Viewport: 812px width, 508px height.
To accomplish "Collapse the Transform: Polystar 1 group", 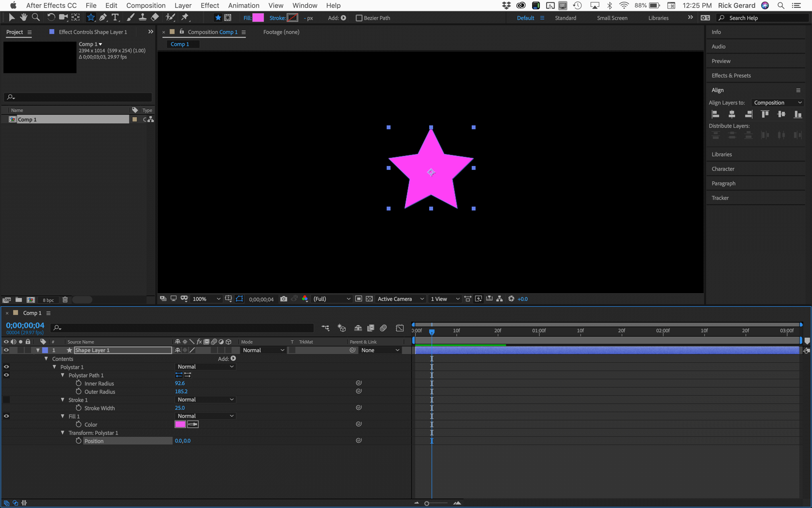I will coord(63,433).
